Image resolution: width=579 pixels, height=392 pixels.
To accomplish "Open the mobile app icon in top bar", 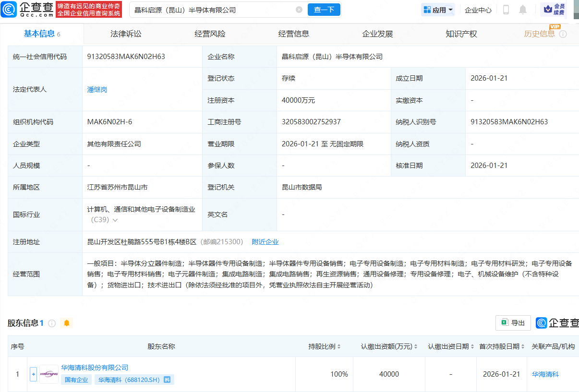I will tap(506, 9).
